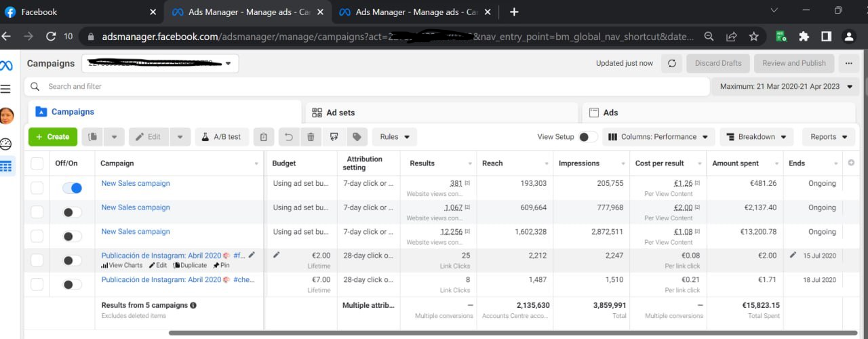
Task: Tick the select-all checkbox in table header
Action: pos(37,163)
